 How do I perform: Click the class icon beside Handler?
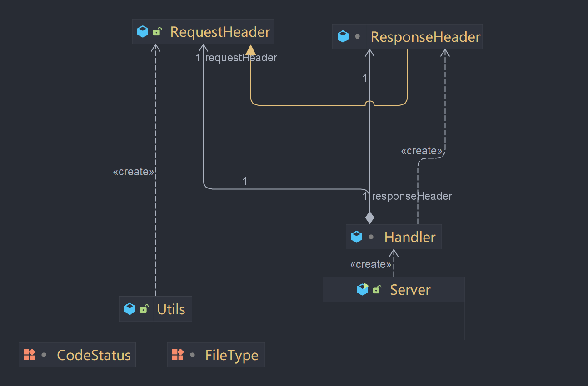pyautogui.click(x=357, y=237)
